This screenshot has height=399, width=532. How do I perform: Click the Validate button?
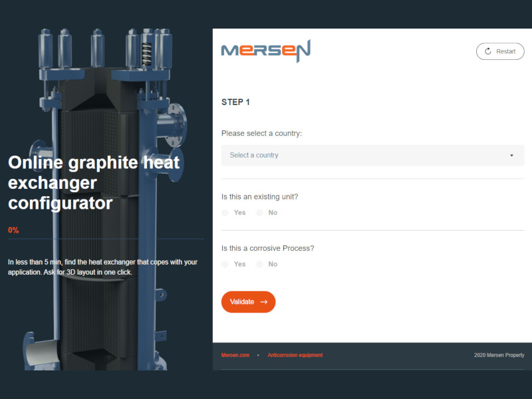[x=248, y=302]
